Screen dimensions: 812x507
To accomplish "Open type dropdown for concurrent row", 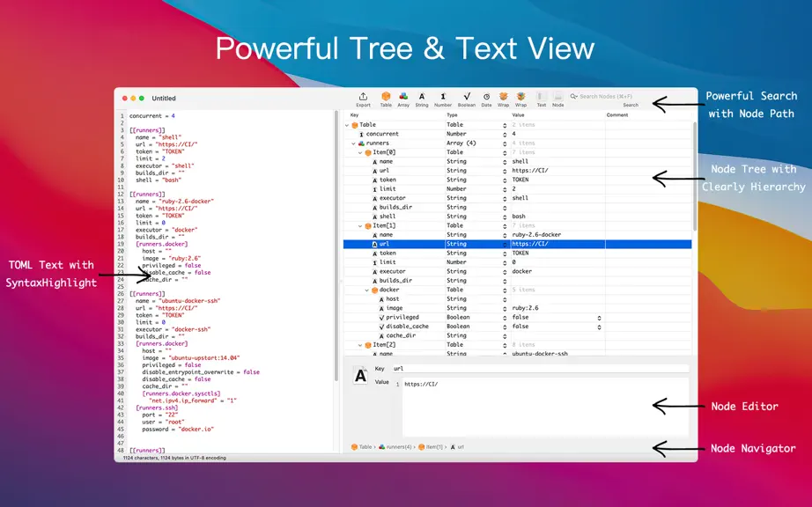I will 505,135.
